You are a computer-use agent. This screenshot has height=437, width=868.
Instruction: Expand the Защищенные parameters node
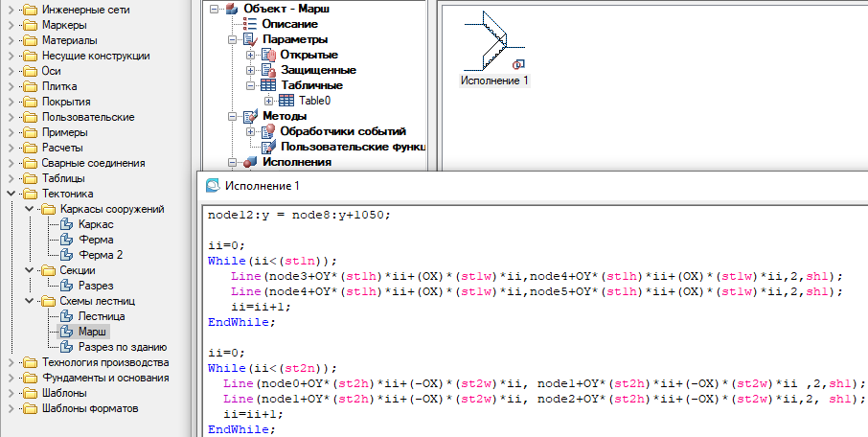click(x=250, y=70)
